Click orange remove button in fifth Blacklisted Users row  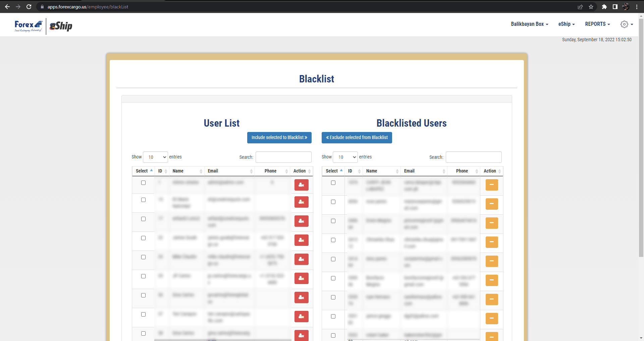[492, 261]
